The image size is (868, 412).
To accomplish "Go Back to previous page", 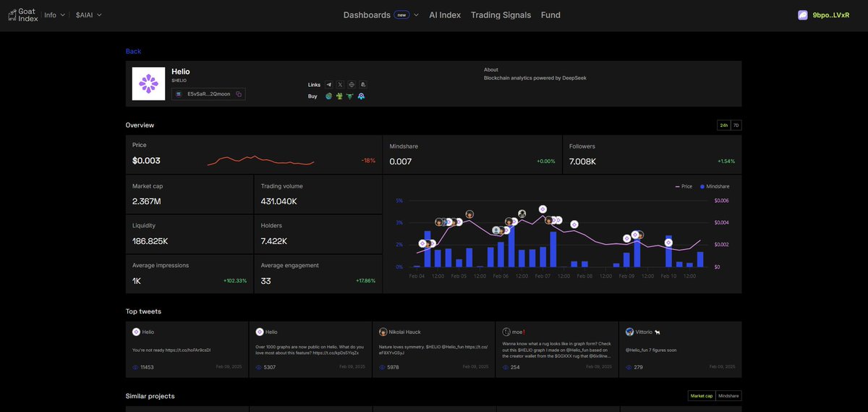I will coord(133,51).
